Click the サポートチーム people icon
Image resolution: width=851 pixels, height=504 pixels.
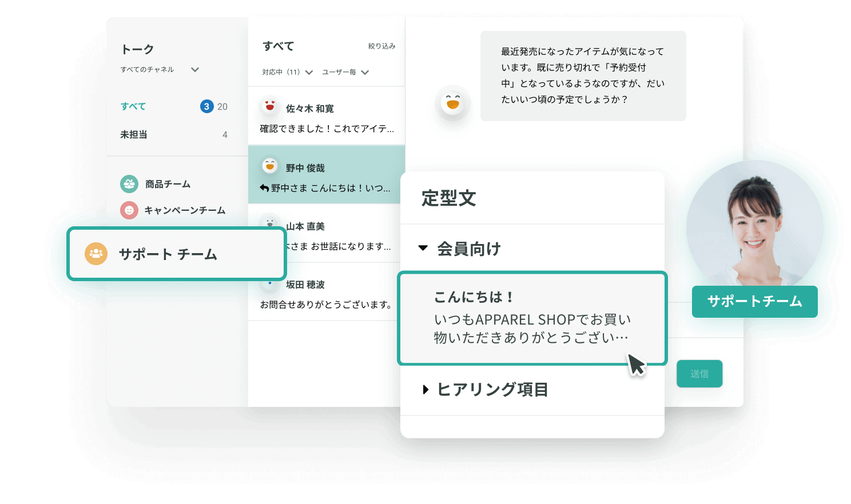click(96, 253)
